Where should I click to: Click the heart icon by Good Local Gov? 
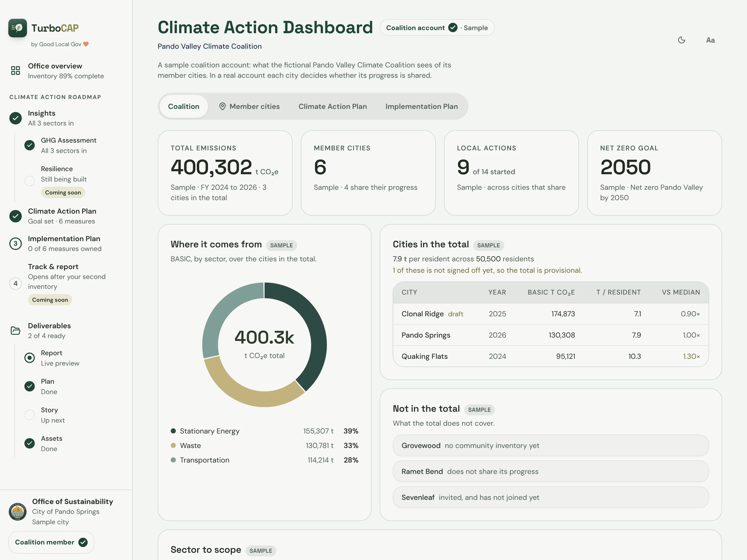86,44
